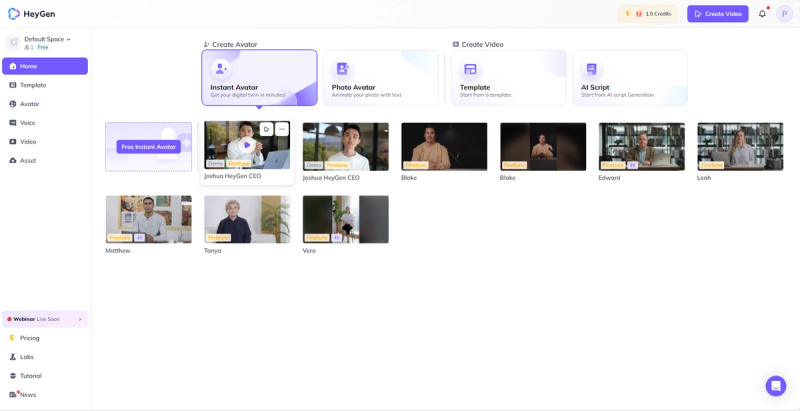
Task: Select the Instant Avatar card
Action: 259,78
